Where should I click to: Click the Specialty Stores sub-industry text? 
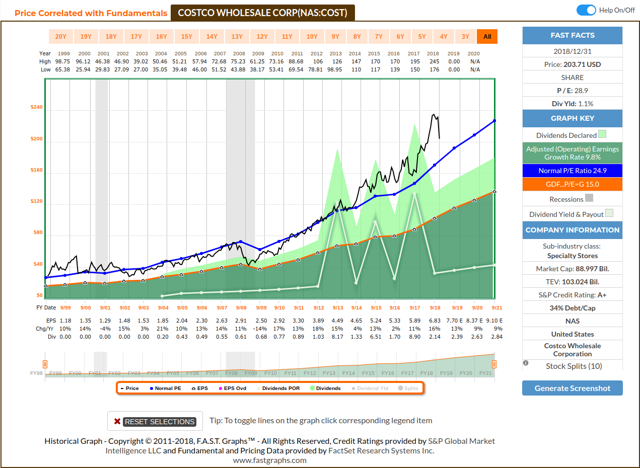tap(572, 256)
